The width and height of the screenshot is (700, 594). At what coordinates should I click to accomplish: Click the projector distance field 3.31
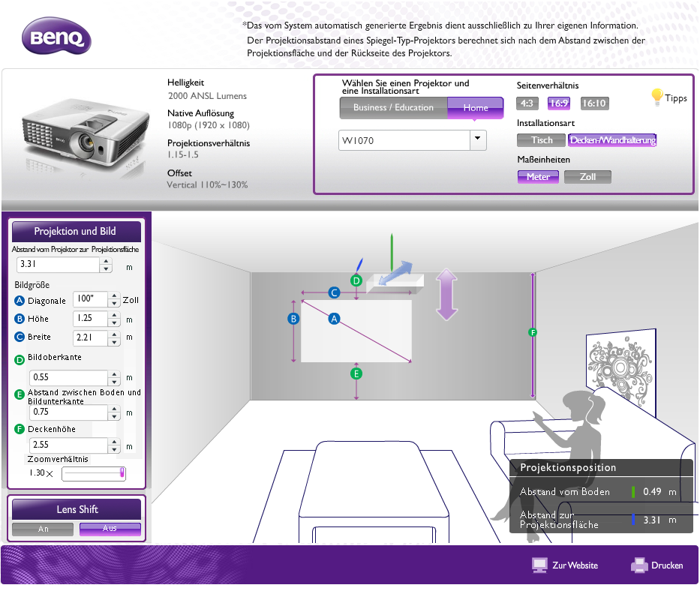[x=58, y=265]
